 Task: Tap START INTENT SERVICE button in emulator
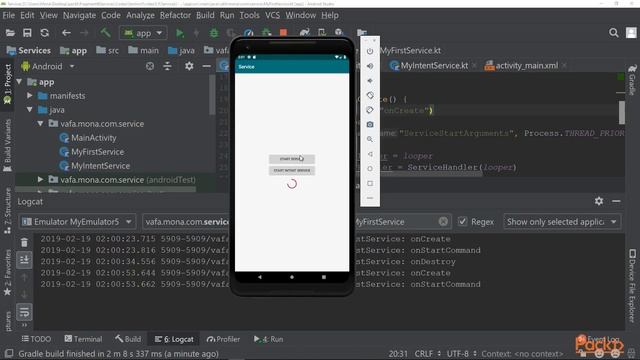[x=292, y=170]
